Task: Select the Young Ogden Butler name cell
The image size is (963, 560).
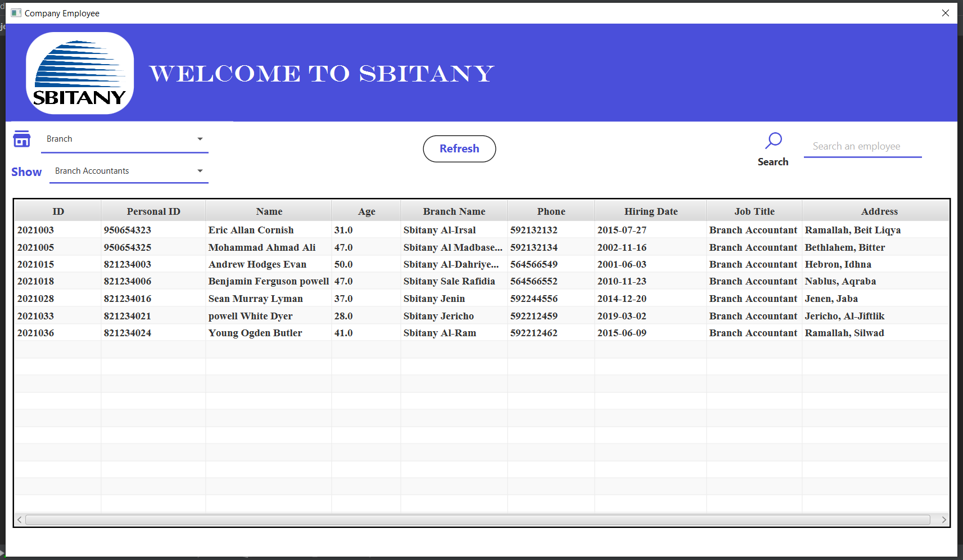Action: (x=269, y=333)
